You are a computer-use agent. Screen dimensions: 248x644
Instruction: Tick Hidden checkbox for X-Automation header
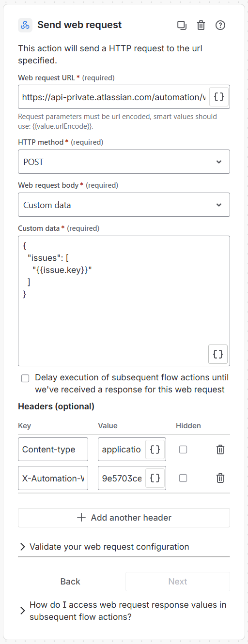point(183,478)
